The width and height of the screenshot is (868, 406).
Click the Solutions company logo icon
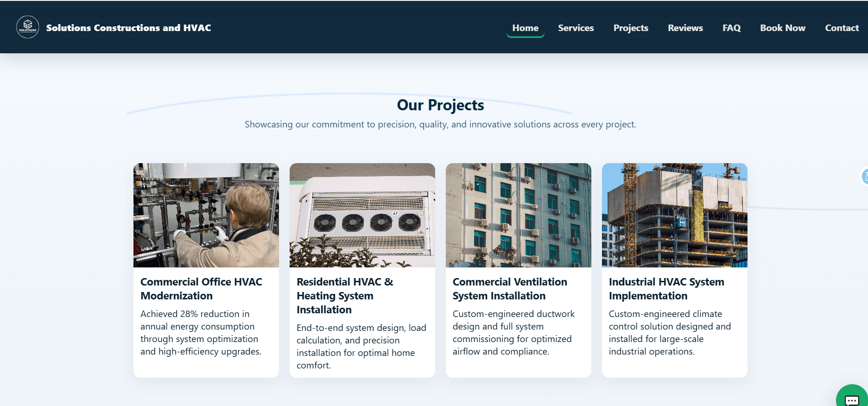point(28,27)
